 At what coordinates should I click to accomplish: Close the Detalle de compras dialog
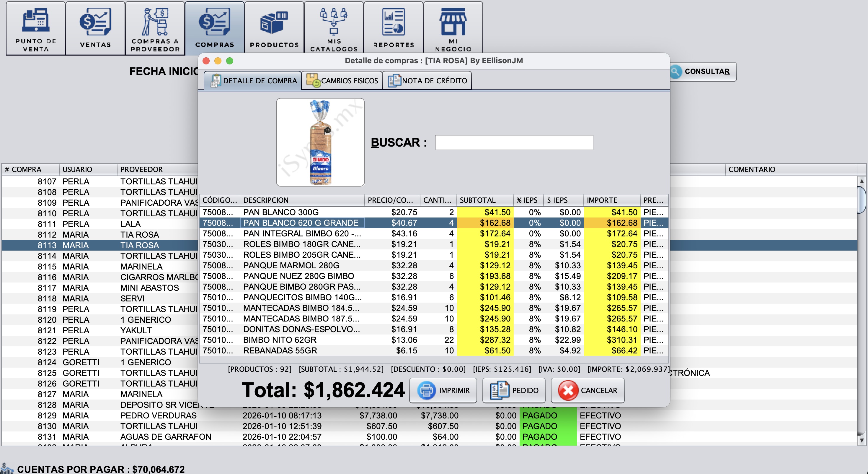click(206, 61)
